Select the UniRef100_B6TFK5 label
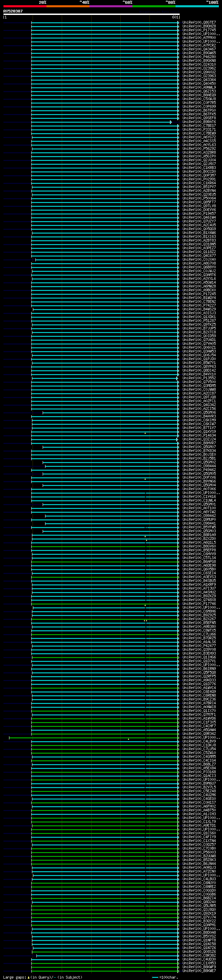Viewport: 222px width, 980px height. coord(199,114)
